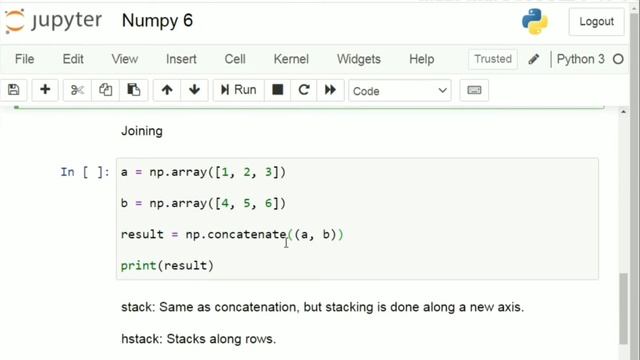The image size is (640, 360).
Task: Open the File menu
Action: point(24,59)
